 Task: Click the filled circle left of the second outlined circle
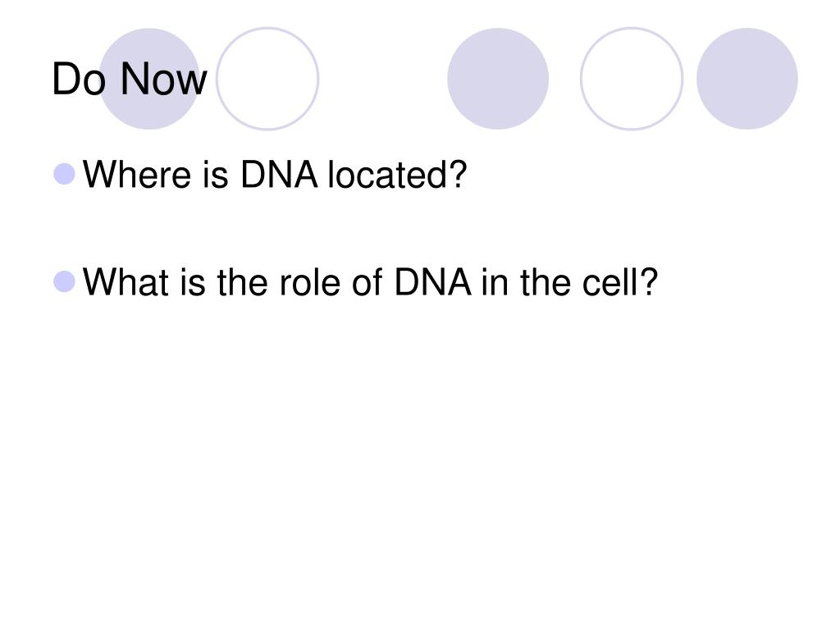(x=498, y=79)
